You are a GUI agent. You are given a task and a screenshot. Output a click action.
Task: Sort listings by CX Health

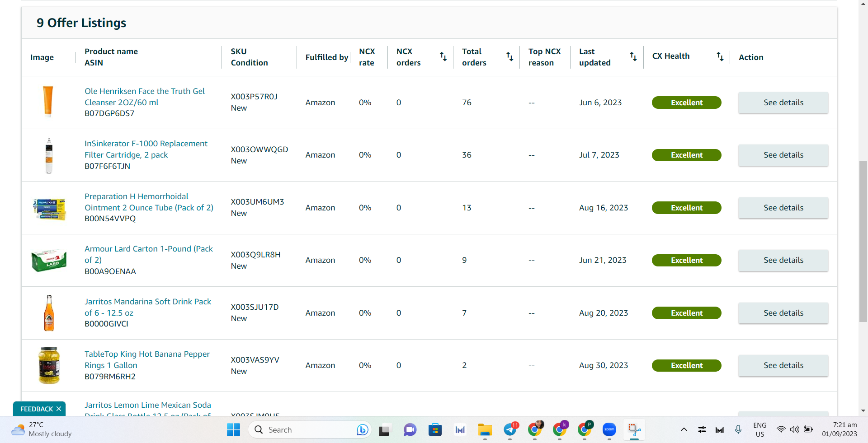point(720,57)
